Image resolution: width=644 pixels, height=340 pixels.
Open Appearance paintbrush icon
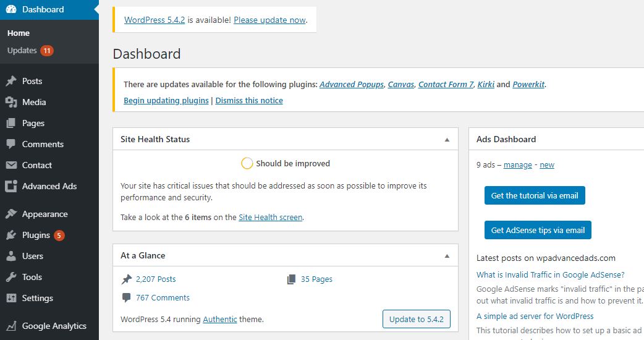click(x=11, y=213)
